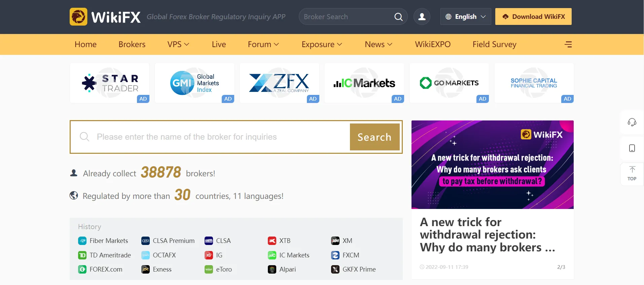Click the FXCM blue logo icon
The image size is (644, 285).
335,255
